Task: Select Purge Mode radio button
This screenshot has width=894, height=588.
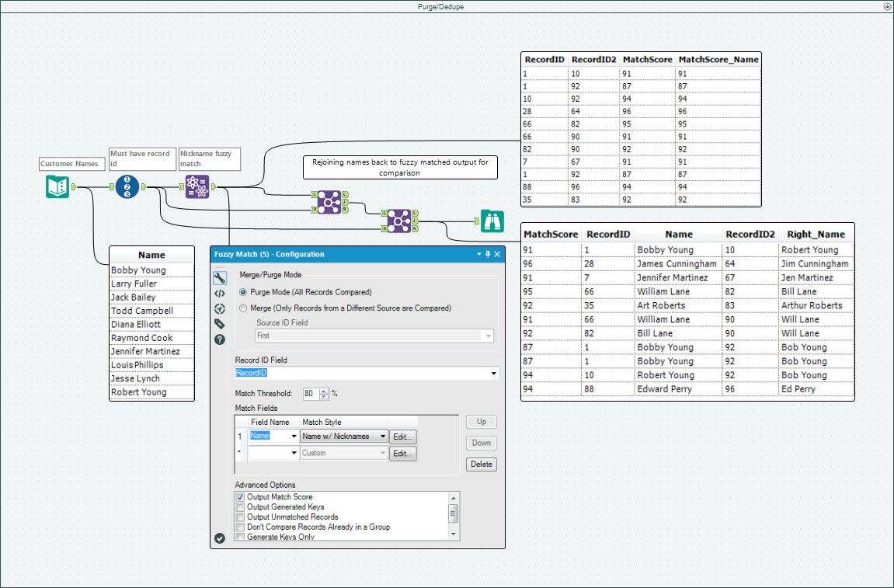Action: (x=244, y=293)
